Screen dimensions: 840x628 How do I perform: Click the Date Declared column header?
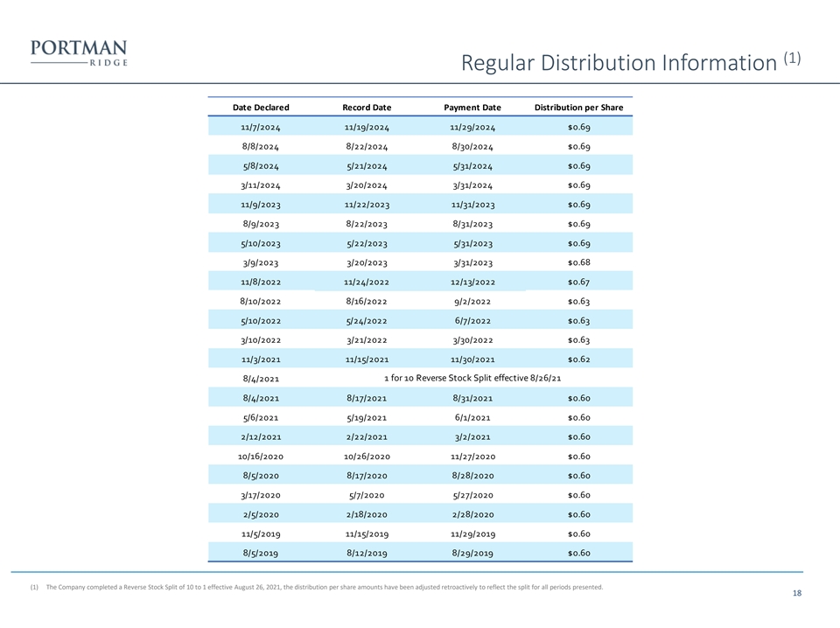pyautogui.click(x=261, y=108)
